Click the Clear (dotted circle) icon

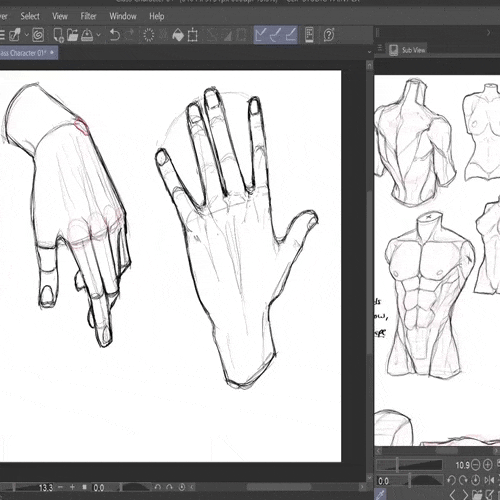coord(149,35)
